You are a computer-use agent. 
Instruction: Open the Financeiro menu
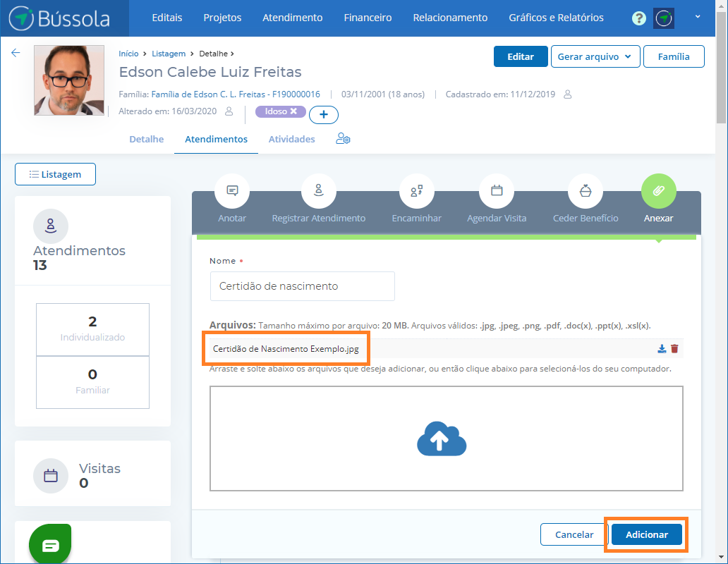point(368,18)
